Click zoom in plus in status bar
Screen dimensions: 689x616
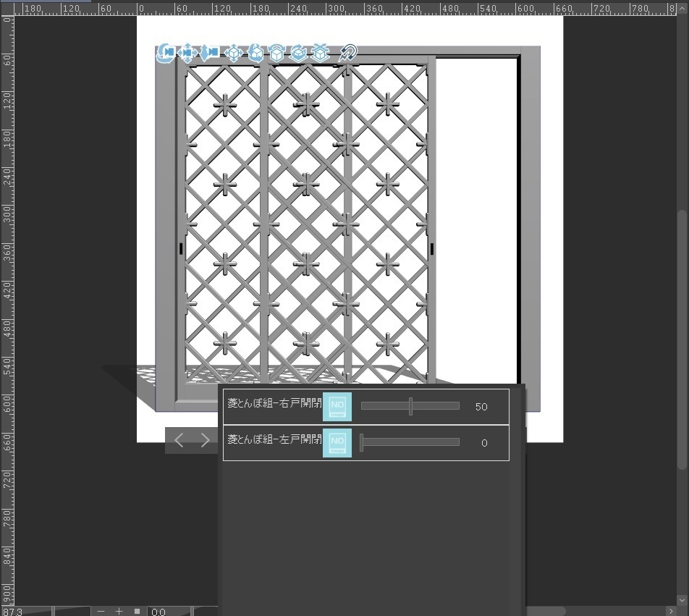click(119, 611)
